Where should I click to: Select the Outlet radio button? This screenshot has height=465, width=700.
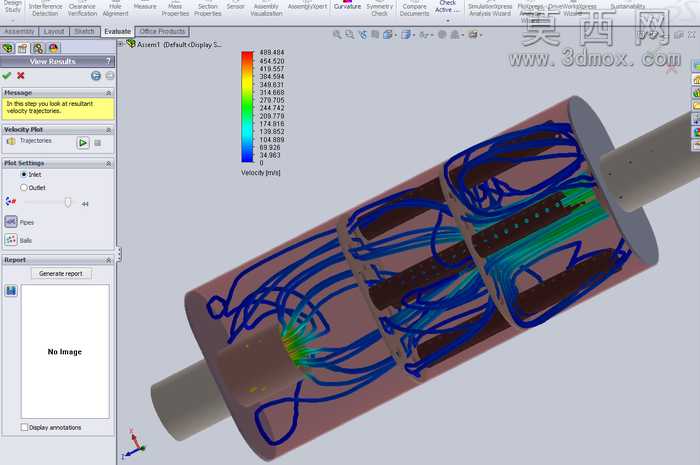24,188
